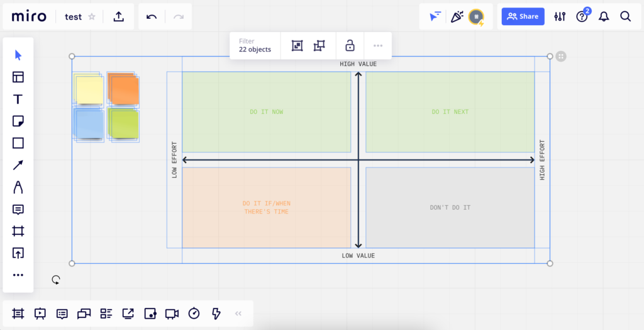Viewport: 644px width, 330px height.
Task: Open the comments panel in bottom toolbar
Action: pyautogui.click(x=62, y=314)
